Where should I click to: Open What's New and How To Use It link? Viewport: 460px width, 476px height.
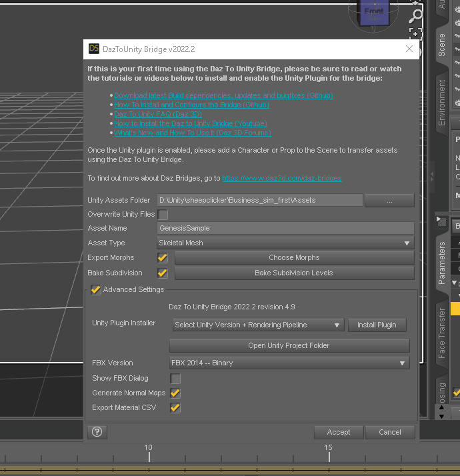(193, 133)
